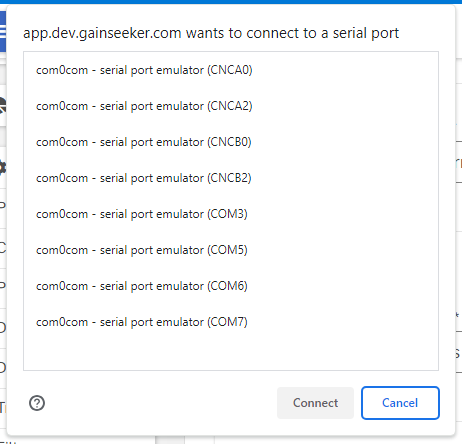The image size is (462, 444).
Task: Pick the COM6 serial port emulator
Action: point(231,286)
